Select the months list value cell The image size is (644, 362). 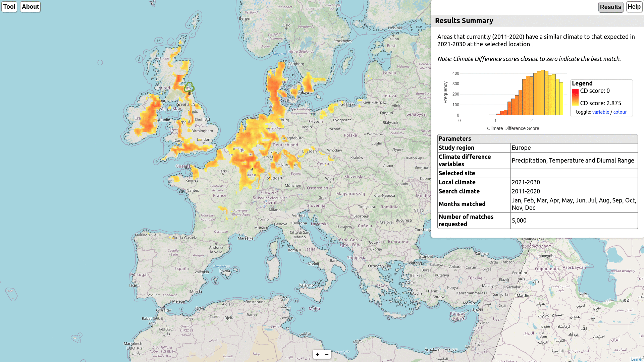coord(574,204)
